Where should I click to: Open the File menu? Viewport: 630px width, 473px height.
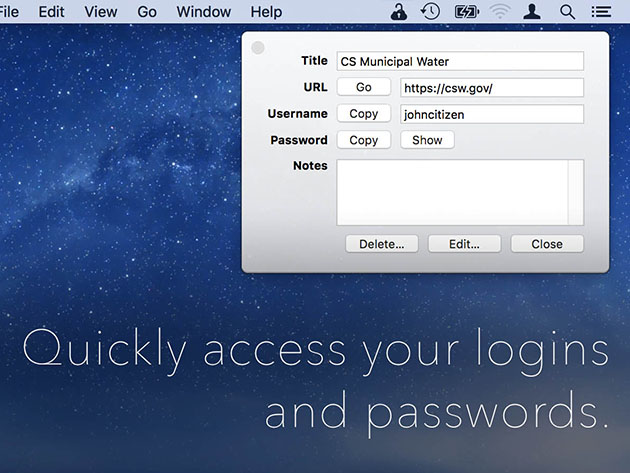point(9,12)
